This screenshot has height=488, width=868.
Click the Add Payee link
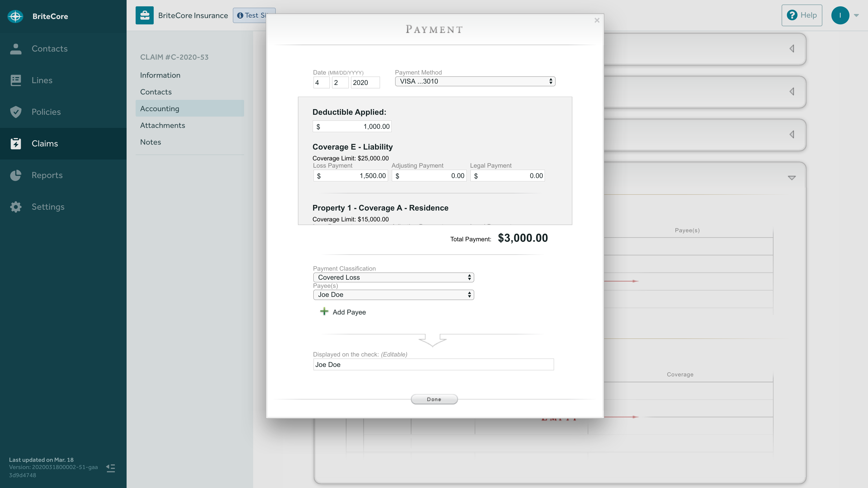tap(349, 312)
